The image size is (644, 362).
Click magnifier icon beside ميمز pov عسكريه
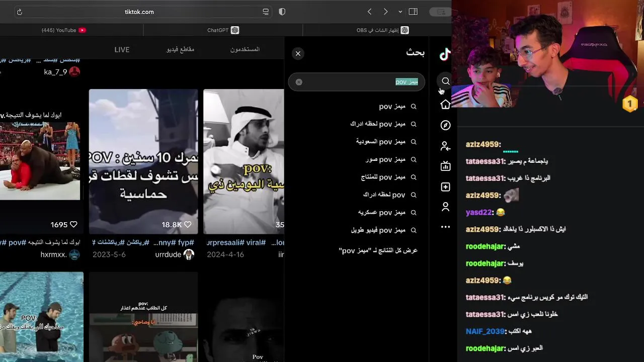tap(414, 212)
